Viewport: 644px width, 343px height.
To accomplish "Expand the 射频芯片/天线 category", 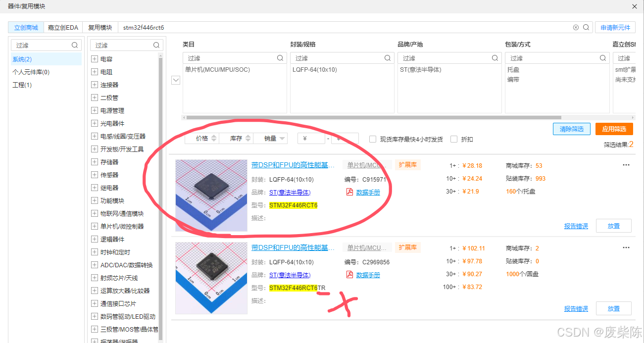I will tap(95, 278).
